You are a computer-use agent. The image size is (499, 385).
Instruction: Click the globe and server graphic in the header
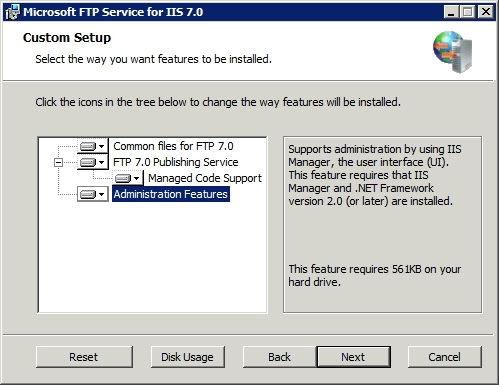[x=453, y=52]
